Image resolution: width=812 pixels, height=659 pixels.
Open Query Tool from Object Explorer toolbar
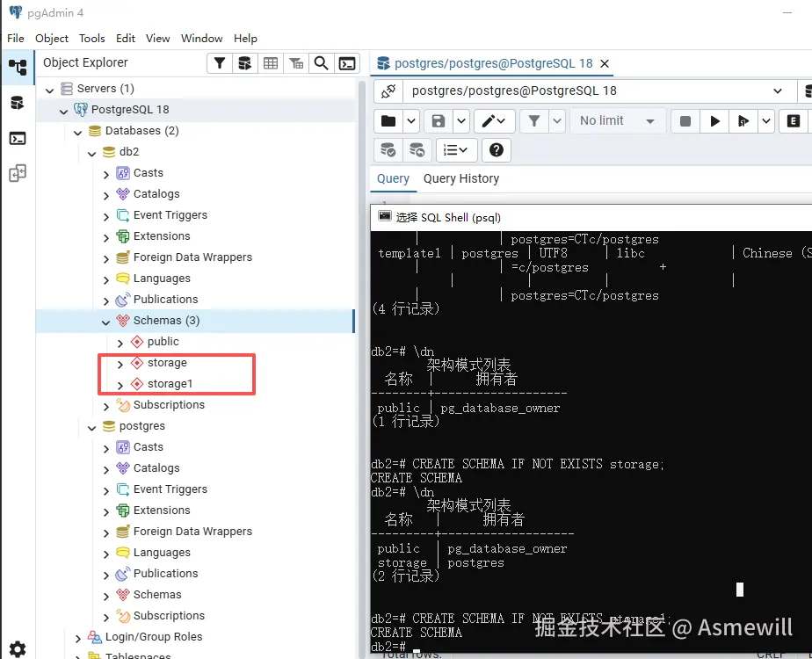[245, 63]
